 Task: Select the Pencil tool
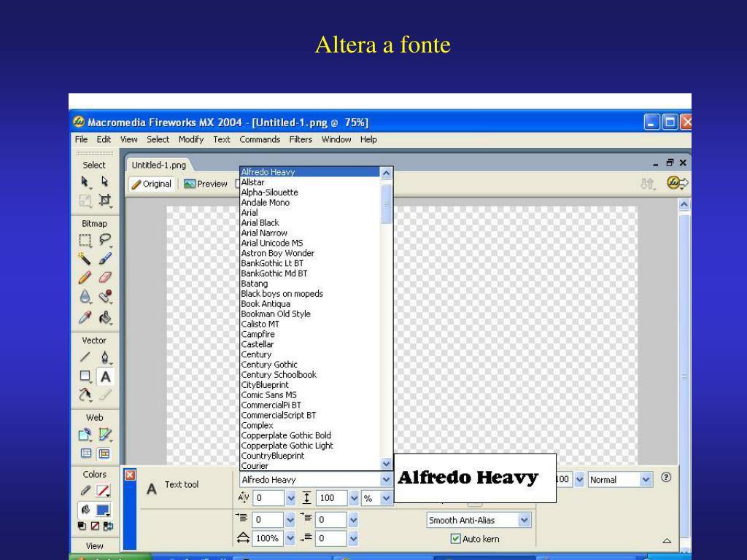point(85,277)
